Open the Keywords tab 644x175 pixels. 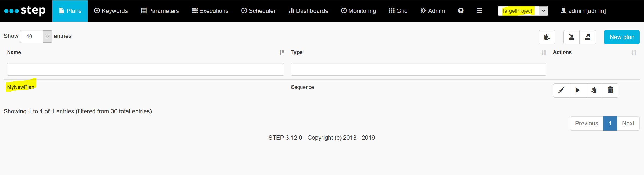[x=111, y=11]
